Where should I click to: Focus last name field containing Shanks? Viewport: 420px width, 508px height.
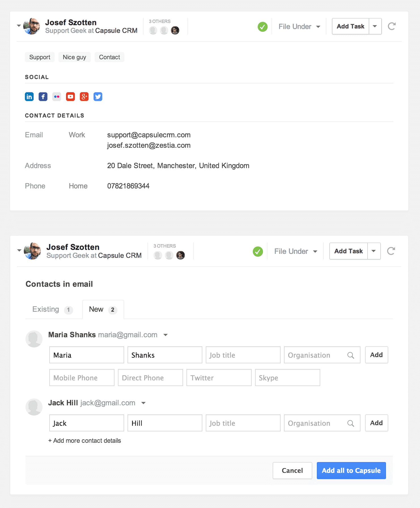tap(165, 355)
